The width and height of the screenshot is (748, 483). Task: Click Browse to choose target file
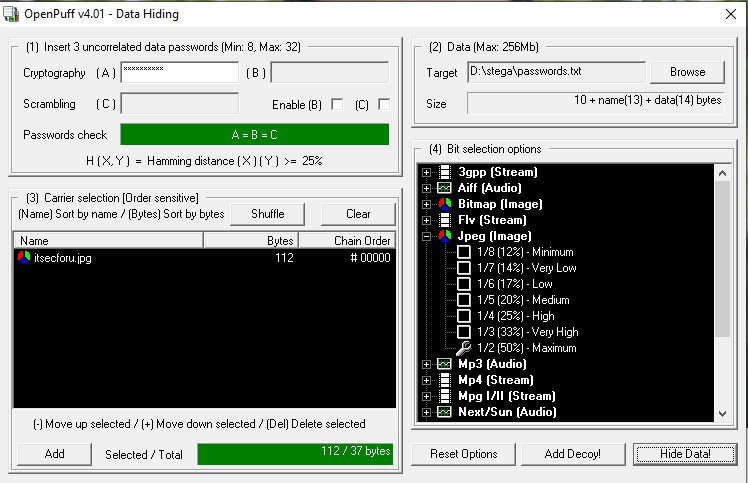[687, 72]
